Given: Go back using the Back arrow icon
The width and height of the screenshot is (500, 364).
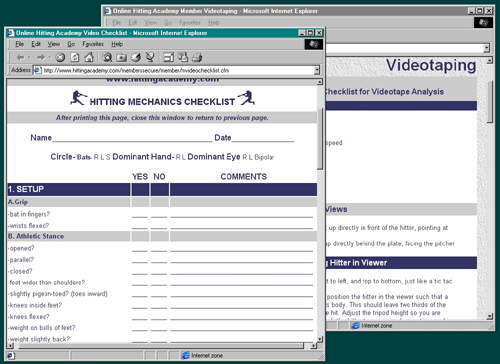Looking at the screenshot, I should point(21,58).
